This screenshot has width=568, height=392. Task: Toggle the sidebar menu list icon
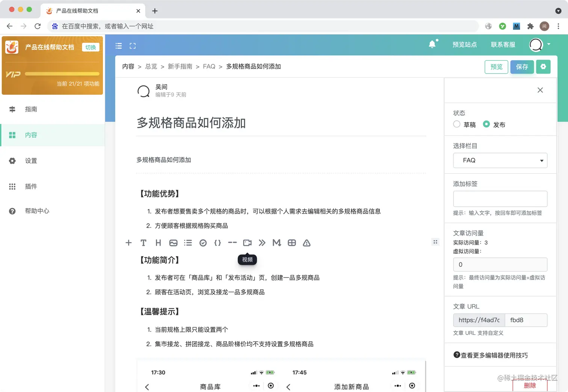119,46
